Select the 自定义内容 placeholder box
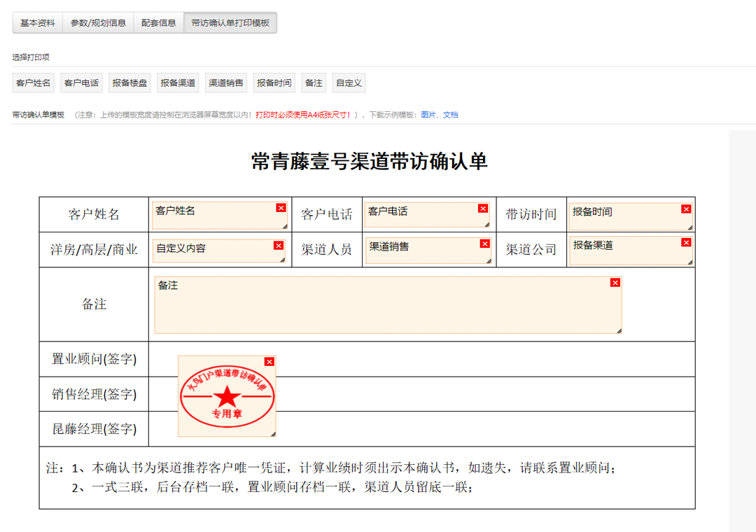This screenshot has height=532, width=756. point(218,251)
